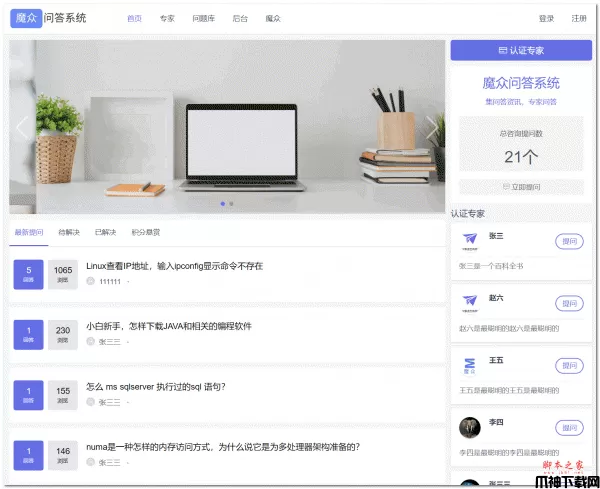Click the 146 浏览 count box

[63, 455]
